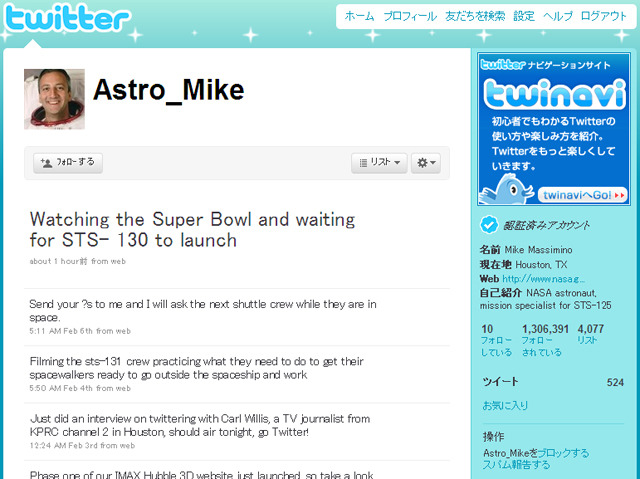Viewport: 640px width, 479px height.
Task: Open the nasa.gov Web link
Action: [543, 279]
